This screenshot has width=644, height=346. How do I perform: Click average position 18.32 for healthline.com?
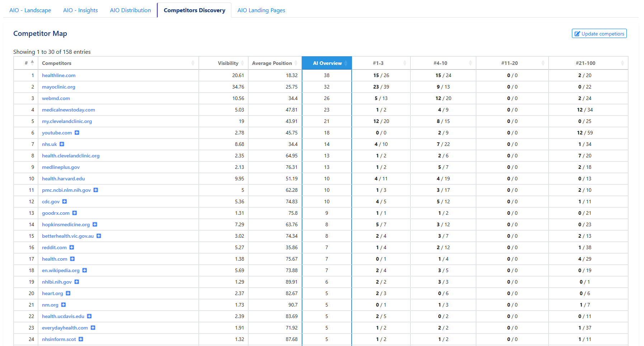point(292,75)
